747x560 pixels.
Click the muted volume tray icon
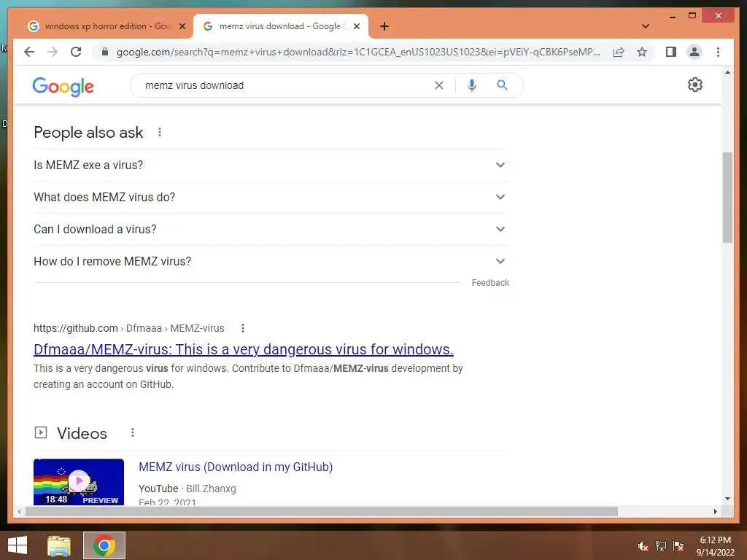643,546
